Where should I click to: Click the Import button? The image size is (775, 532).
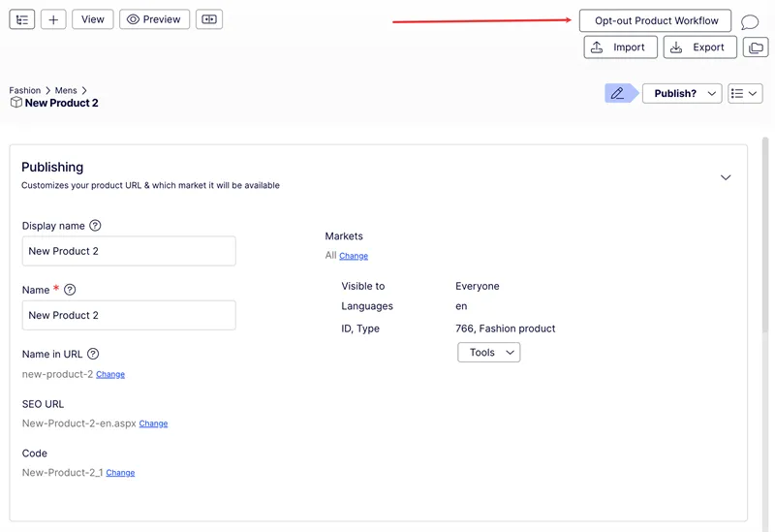click(x=620, y=47)
